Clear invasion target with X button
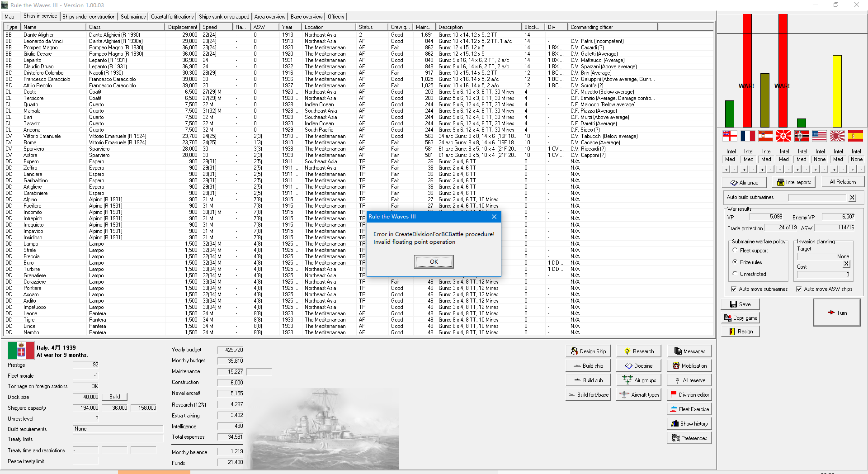Screen dimensions: 868x474 click(x=846, y=264)
